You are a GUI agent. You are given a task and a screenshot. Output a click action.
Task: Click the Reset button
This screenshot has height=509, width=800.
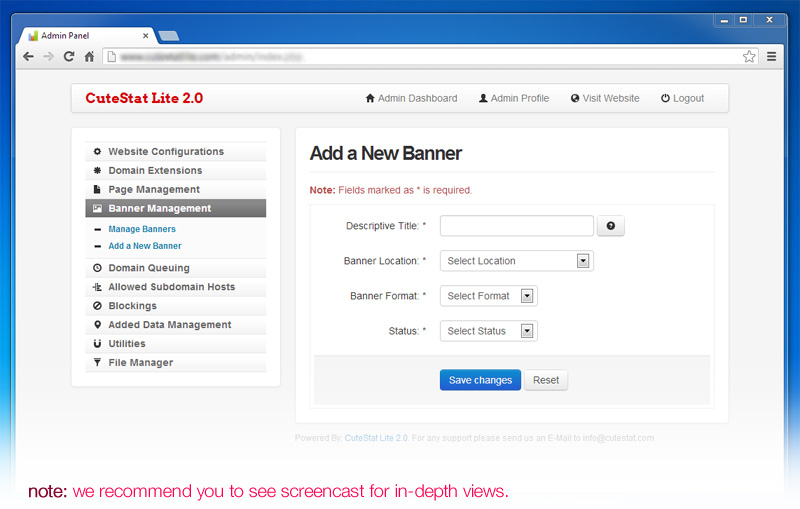click(546, 380)
